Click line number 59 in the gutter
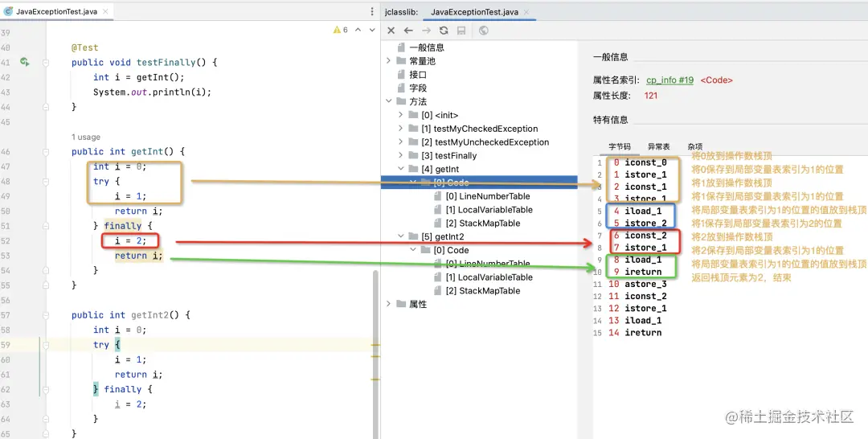Viewport: 868px width, 439px height. [6, 344]
